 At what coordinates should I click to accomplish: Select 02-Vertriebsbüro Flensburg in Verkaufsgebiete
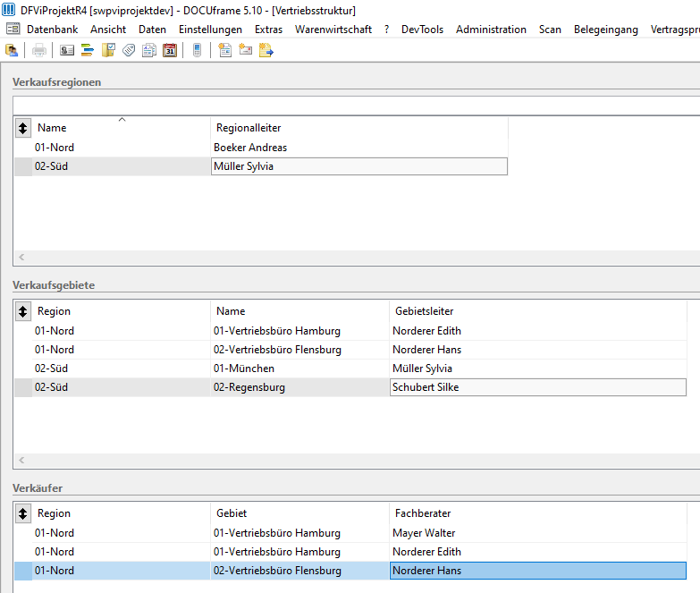pos(300,350)
